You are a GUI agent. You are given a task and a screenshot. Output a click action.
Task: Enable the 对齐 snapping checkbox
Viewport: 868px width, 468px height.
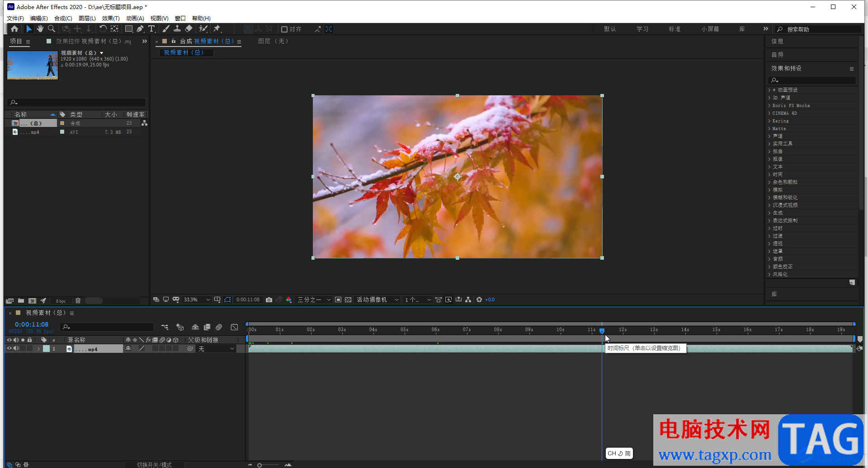click(284, 29)
